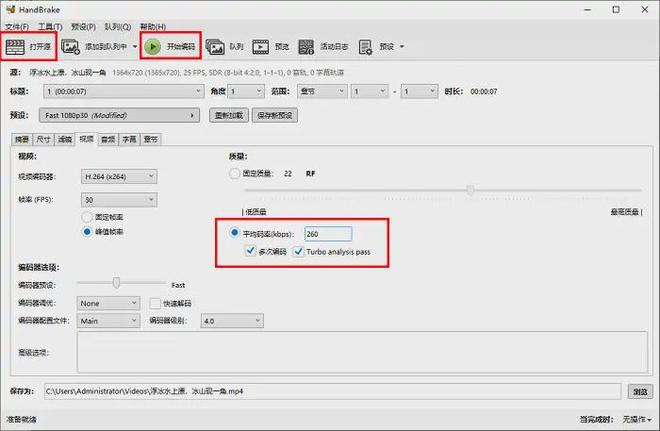Open the chapter range start dropdown
Screen dimensions: 660x431
coord(370,91)
